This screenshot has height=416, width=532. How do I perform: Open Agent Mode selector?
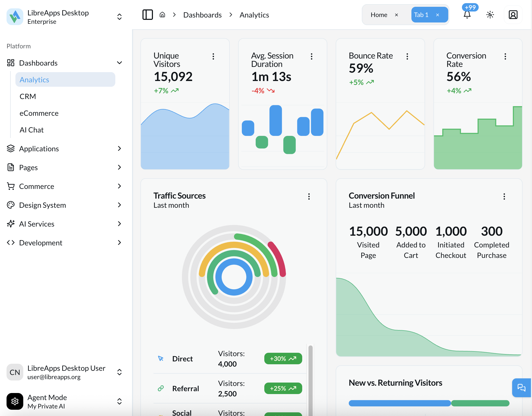[x=119, y=401]
